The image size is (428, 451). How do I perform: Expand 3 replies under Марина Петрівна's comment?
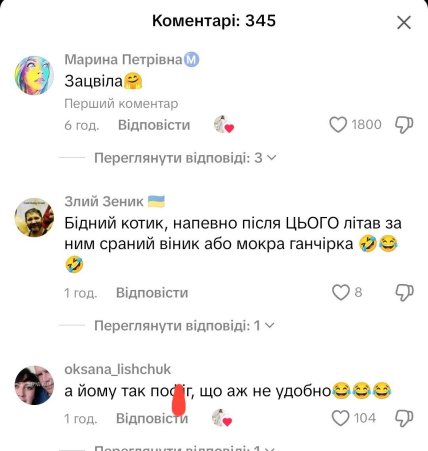coord(185,158)
